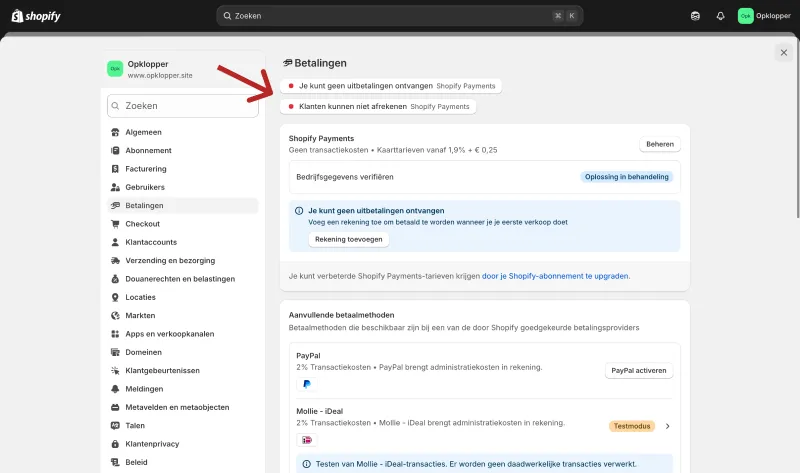Click the Bedrijfsgegevens verifiëren row

tap(485, 177)
